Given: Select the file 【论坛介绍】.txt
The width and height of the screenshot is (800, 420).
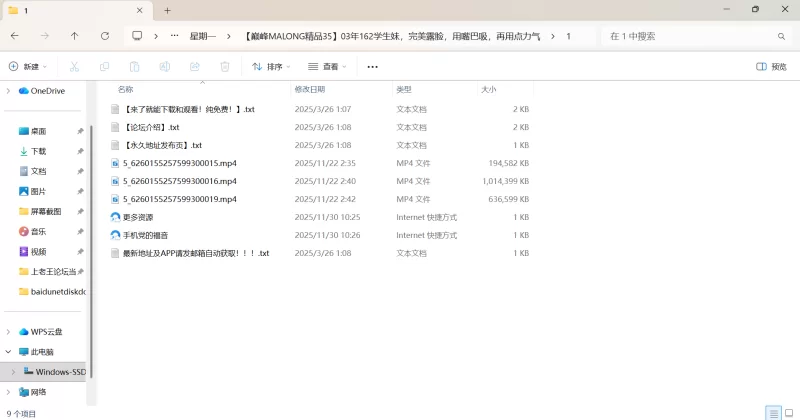Looking at the screenshot, I should pos(152,127).
